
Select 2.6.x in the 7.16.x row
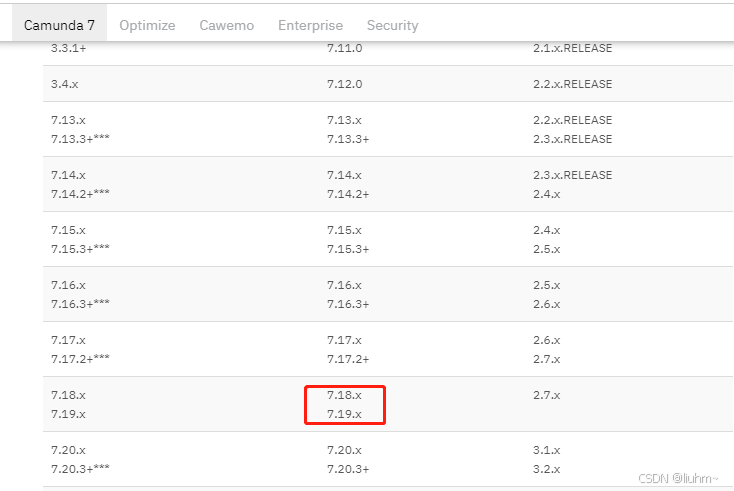click(546, 304)
